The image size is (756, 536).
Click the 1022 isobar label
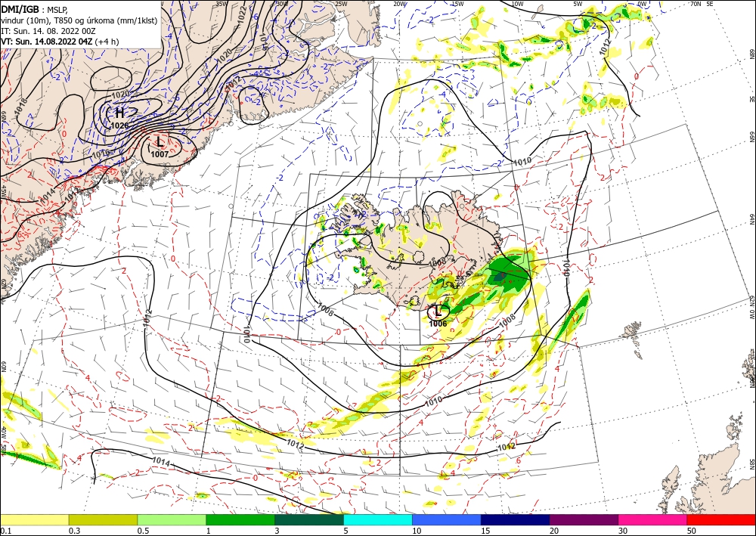(x=243, y=14)
